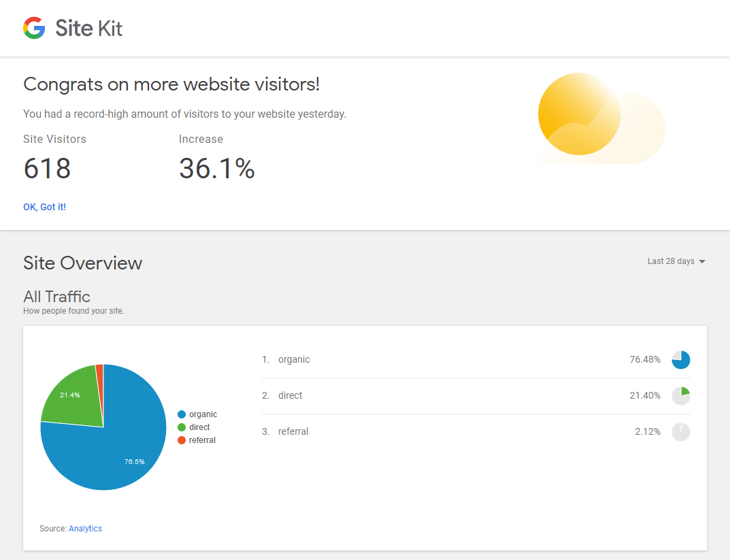This screenshot has height=560, width=730.
Task: Select the green direct legend dot
Action: (182, 427)
